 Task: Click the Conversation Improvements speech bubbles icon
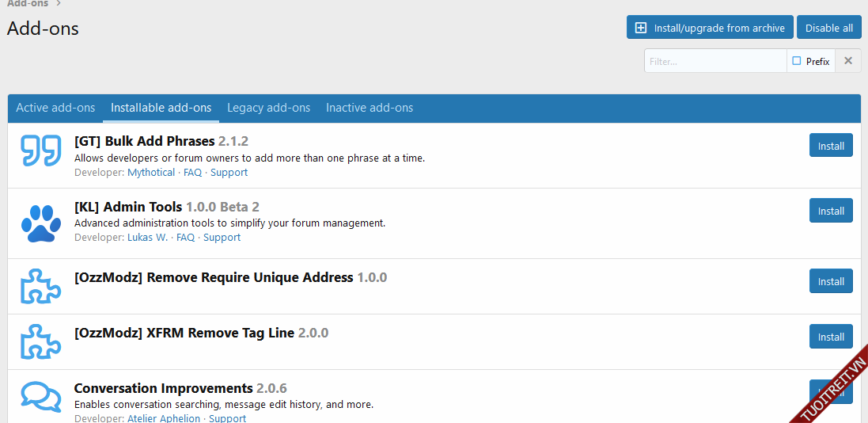coord(40,397)
